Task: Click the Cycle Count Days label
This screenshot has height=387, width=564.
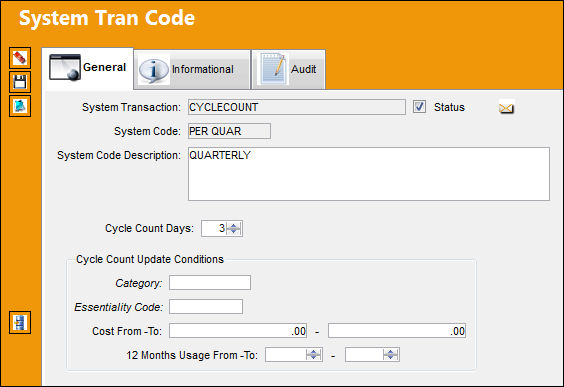Action: 149,228
